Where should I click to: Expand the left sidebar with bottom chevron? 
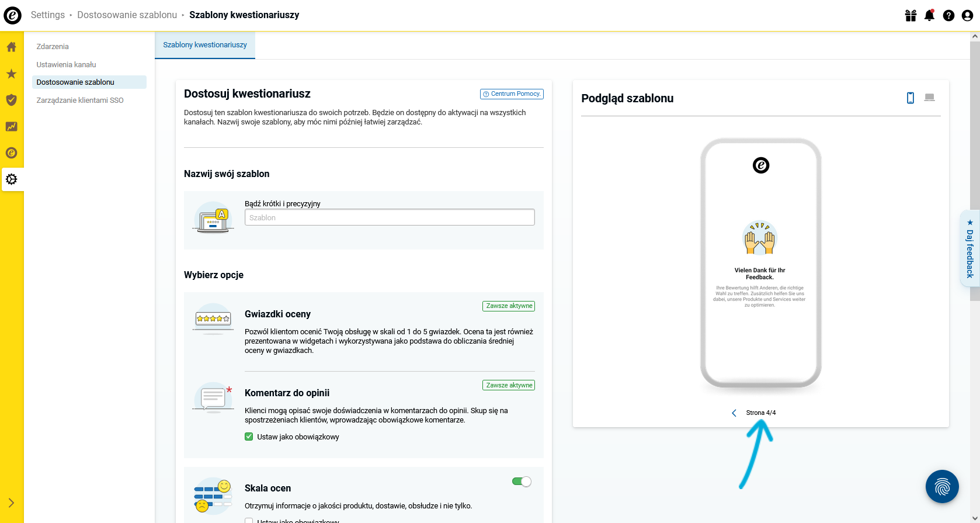click(x=11, y=503)
